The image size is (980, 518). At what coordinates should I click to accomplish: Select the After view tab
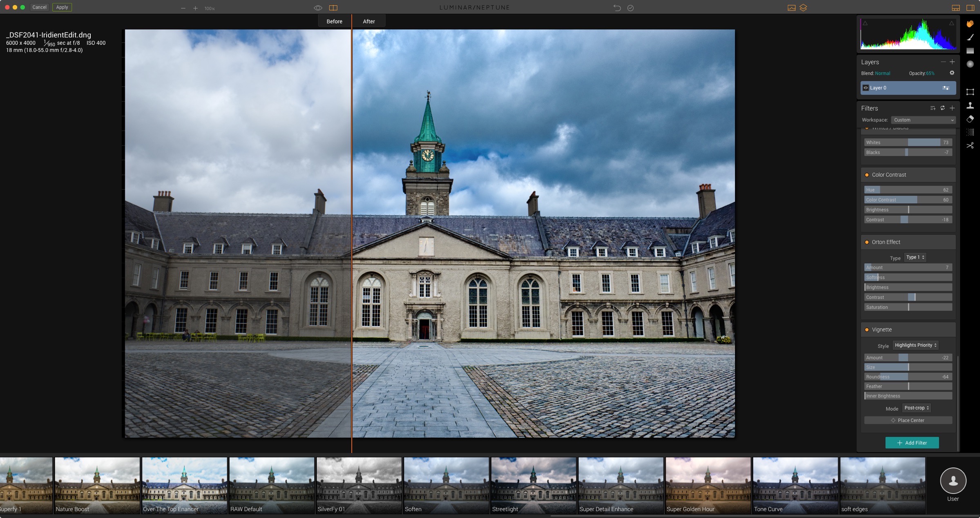point(368,22)
